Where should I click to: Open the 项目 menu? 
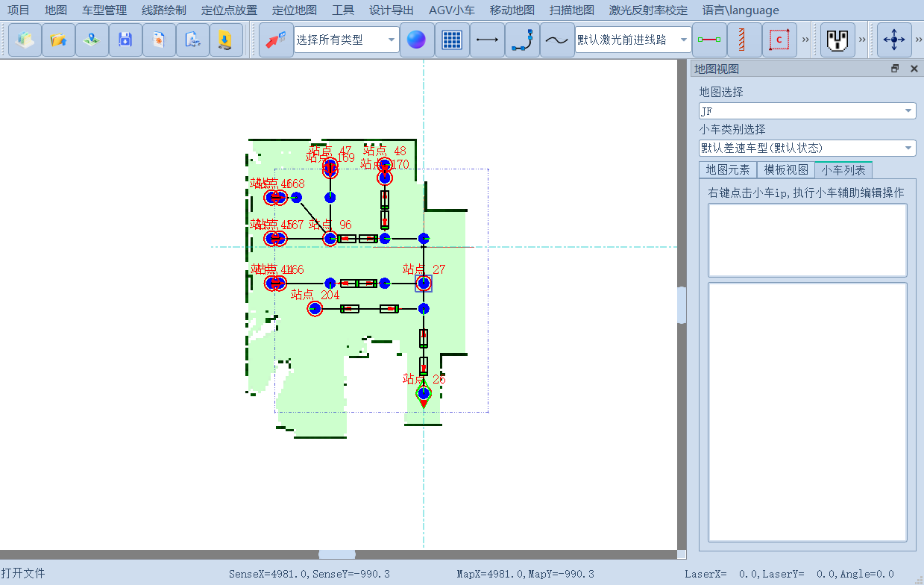19,10
